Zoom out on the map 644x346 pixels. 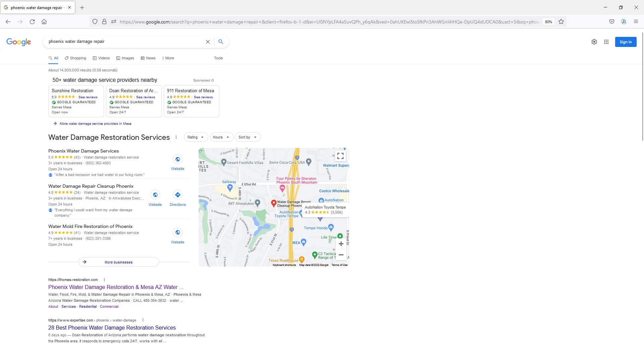341,255
